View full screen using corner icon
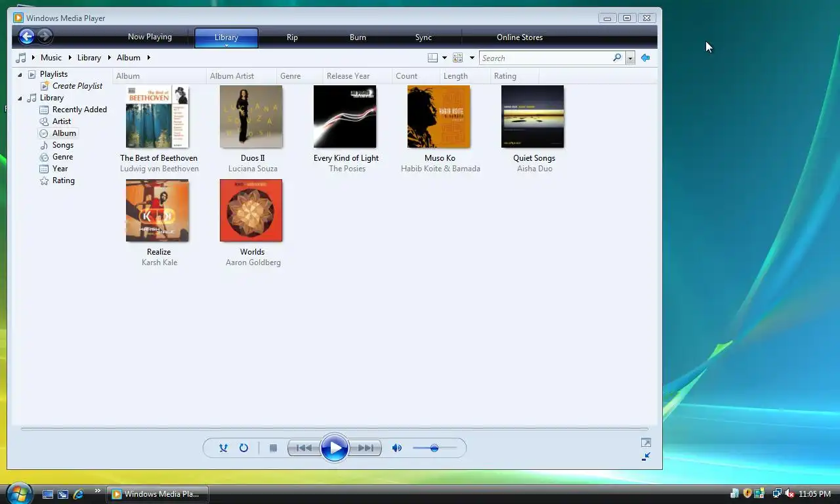Viewport: 840px width, 504px height. click(x=646, y=443)
